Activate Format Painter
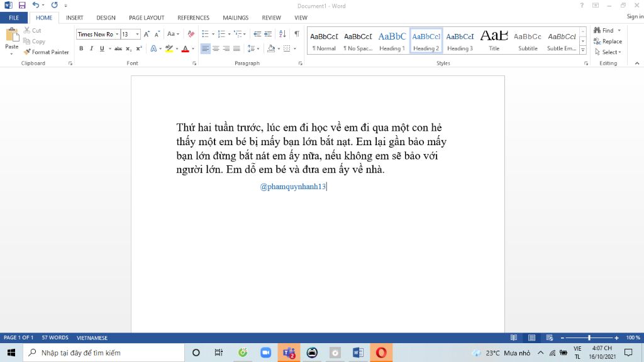This screenshot has width=644, height=362. [x=46, y=52]
